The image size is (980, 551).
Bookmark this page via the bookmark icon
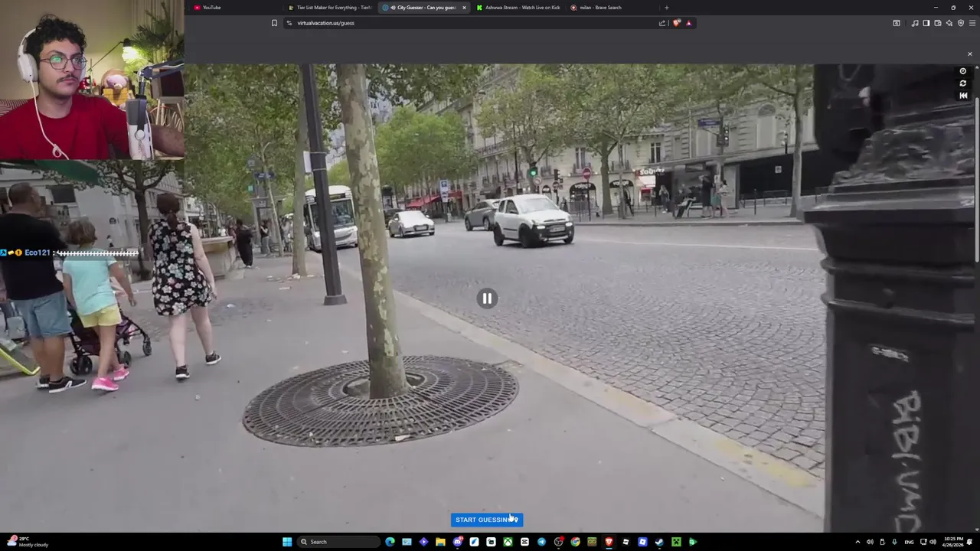[274, 23]
